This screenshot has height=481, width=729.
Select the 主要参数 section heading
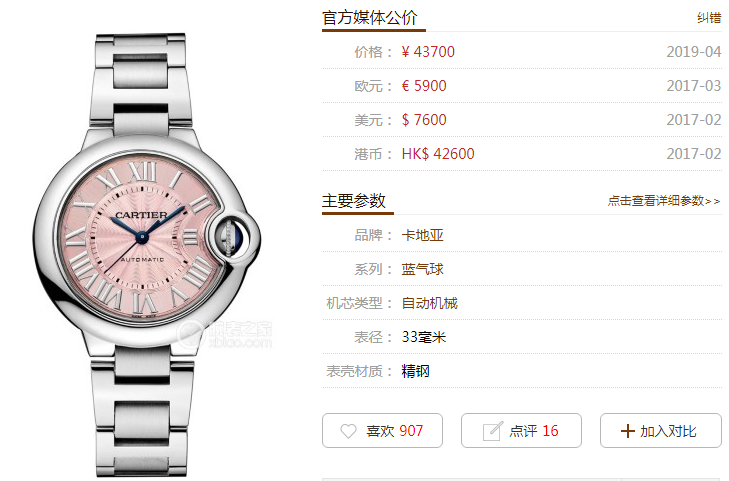pyautogui.click(x=354, y=201)
